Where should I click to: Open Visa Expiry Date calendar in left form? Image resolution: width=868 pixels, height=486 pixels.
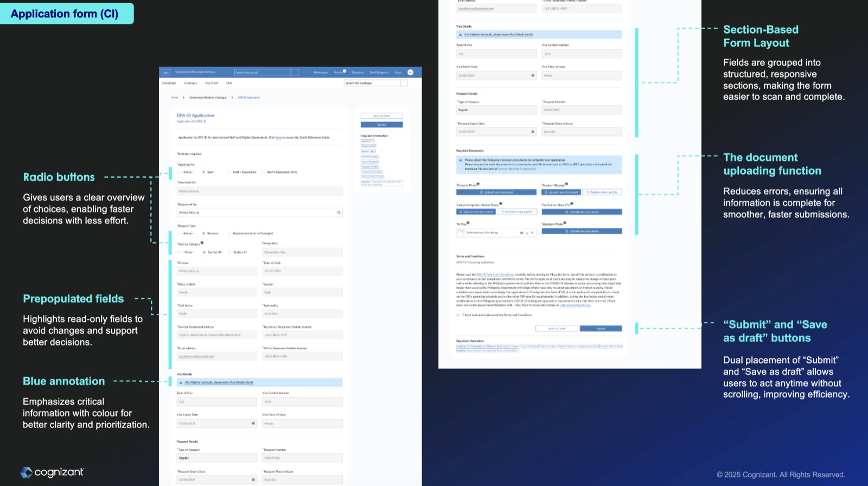(253, 423)
